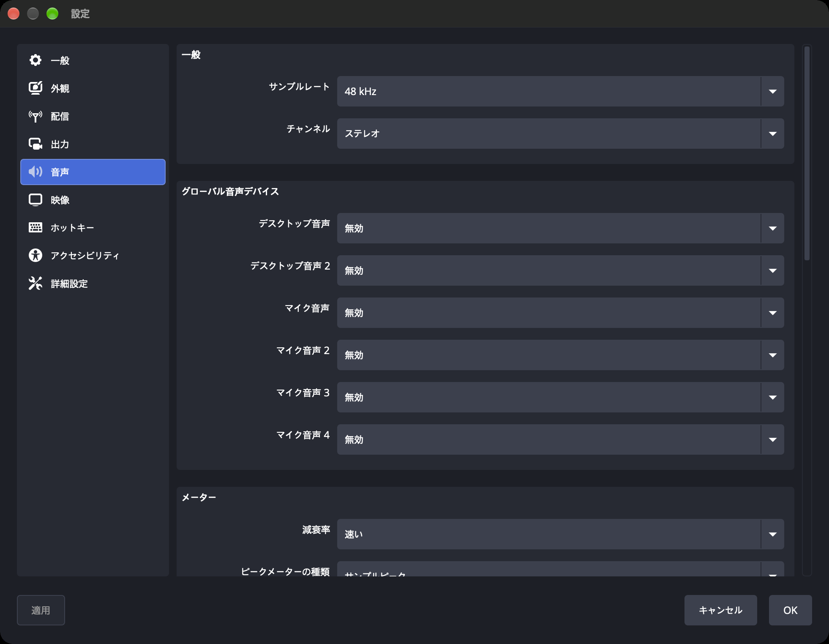
Task: Open the マイク音声 4 dropdown
Action: click(560, 439)
